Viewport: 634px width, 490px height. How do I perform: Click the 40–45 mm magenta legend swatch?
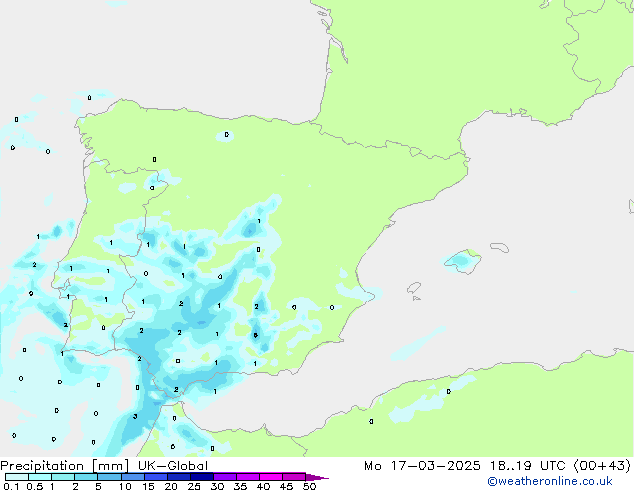[271, 477]
